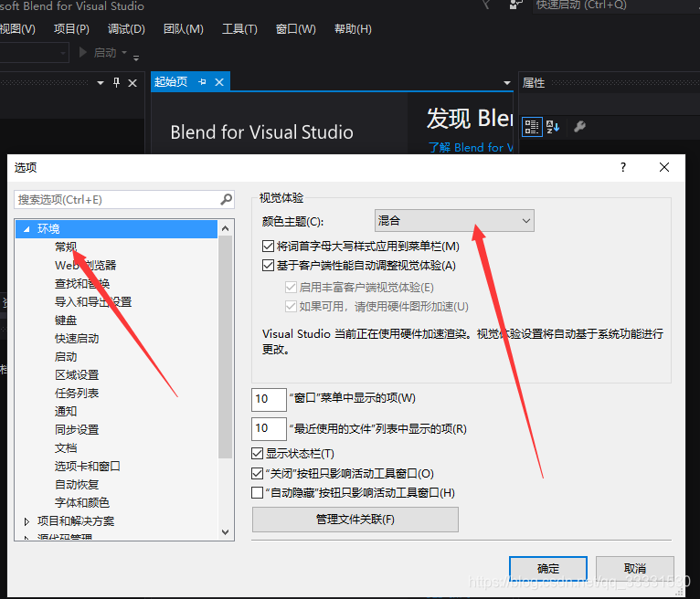Toggle 如果可用，请使用硬件图形加速 checkbox
The height and width of the screenshot is (599, 700).
(291, 307)
